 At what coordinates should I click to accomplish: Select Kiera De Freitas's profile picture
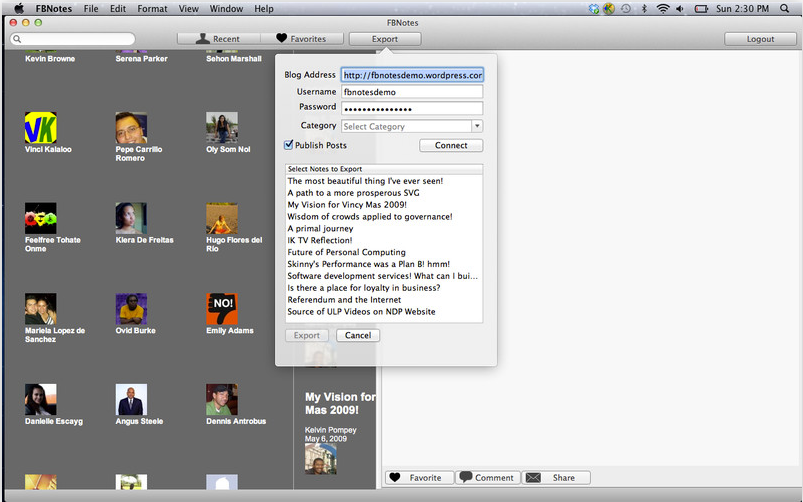[x=131, y=218]
